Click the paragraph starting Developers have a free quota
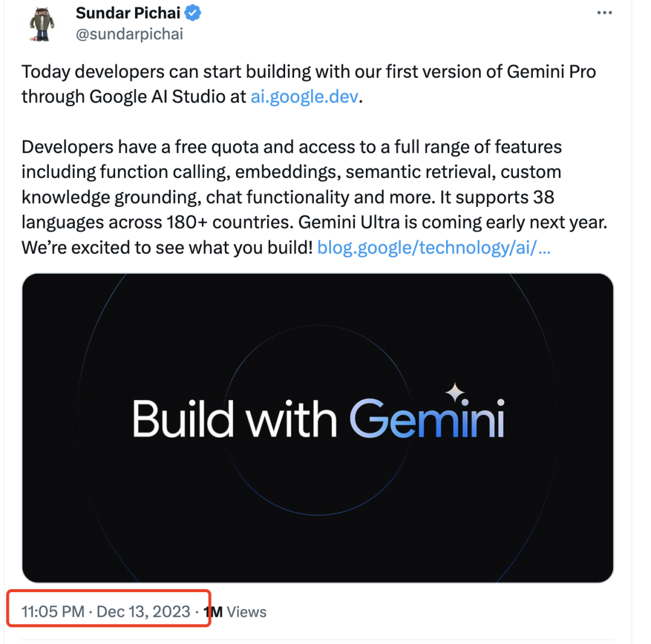Screen dimensions: 651x644 coord(291,147)
